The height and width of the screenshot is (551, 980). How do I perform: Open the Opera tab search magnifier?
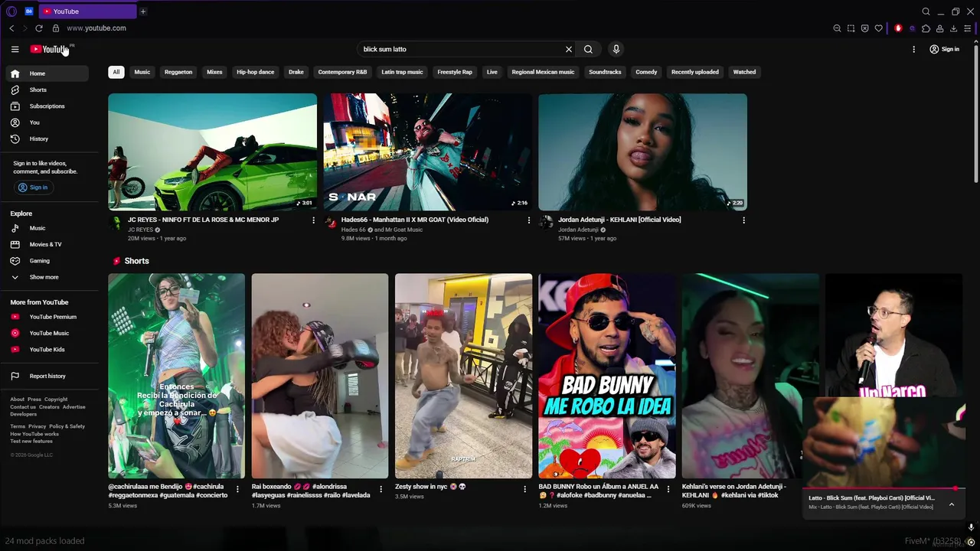(926, 11)
